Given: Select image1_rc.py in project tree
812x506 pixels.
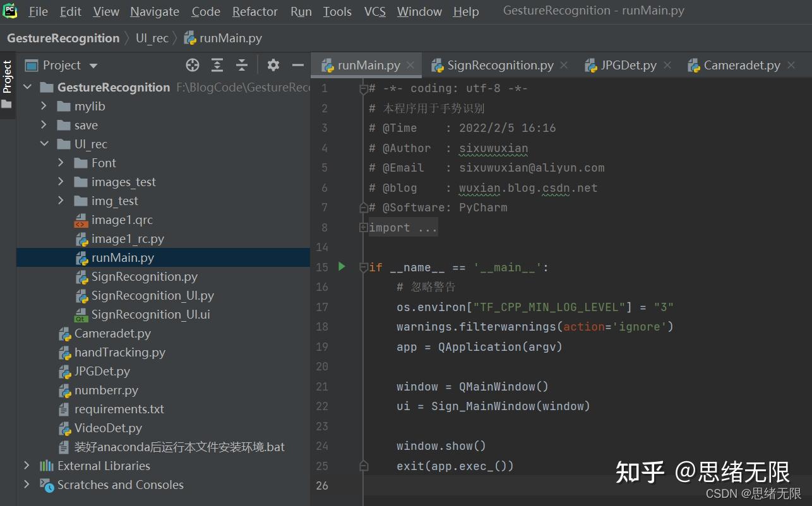Looking at the screenshot, I should click(x=128, y=239).
